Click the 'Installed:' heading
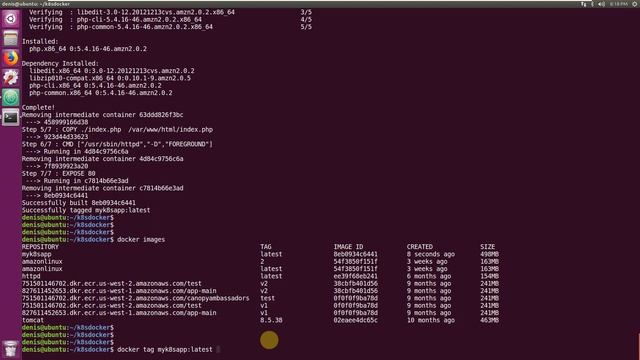This screenshot has width=640, height=360. pos(40,41)
